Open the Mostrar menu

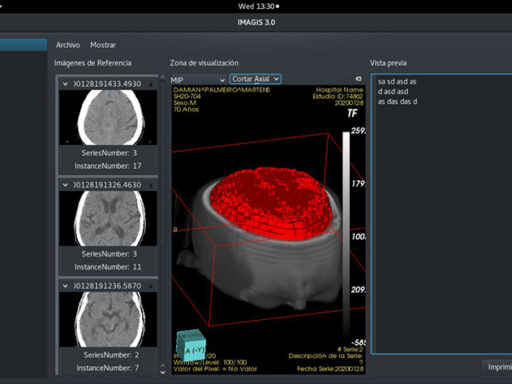(103, 45)
